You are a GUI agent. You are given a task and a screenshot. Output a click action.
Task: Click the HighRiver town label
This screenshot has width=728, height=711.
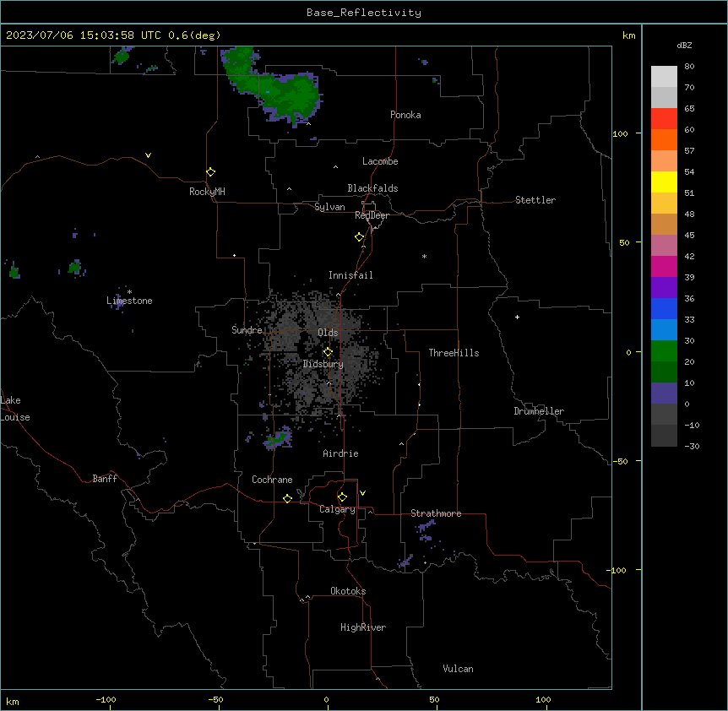pos(363,627)
